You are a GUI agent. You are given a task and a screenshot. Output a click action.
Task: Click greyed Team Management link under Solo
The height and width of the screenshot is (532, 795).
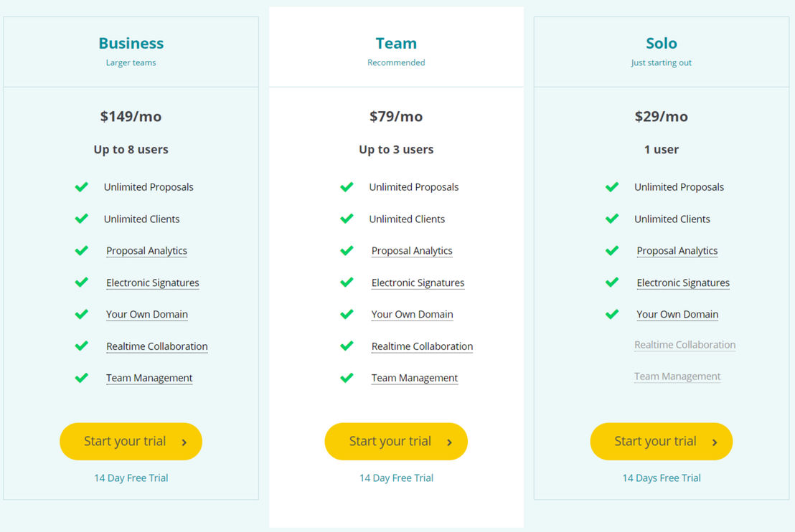(x=677, y=376)
